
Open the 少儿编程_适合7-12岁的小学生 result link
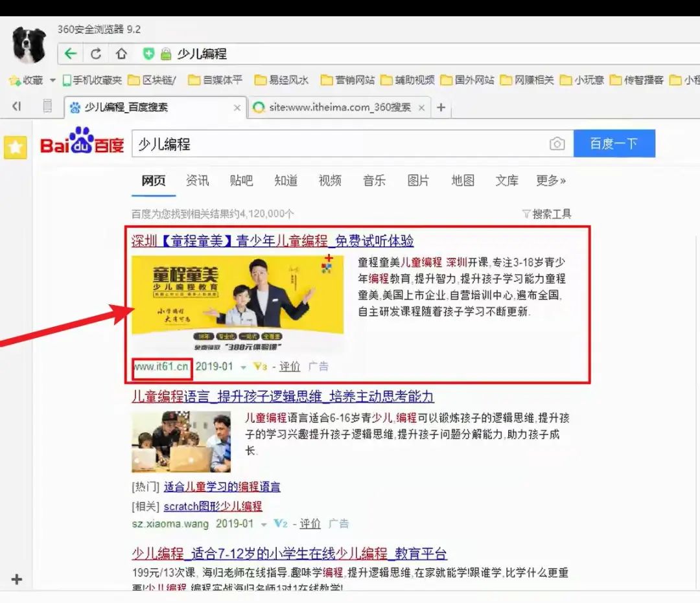289,554
